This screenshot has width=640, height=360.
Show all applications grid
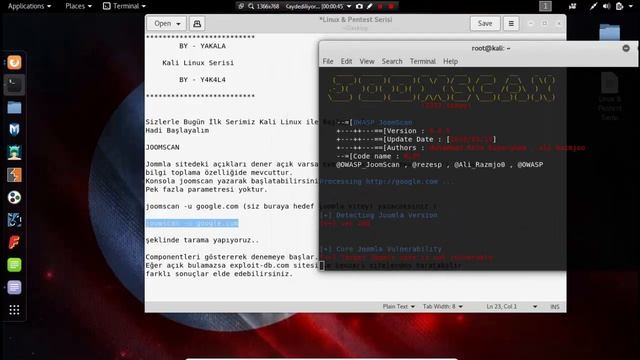(14, 310)
